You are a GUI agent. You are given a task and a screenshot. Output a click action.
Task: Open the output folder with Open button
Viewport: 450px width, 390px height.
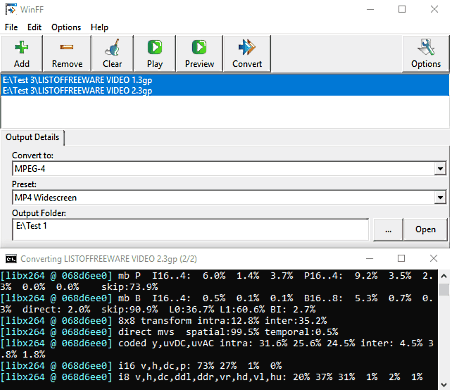[425, 229]
